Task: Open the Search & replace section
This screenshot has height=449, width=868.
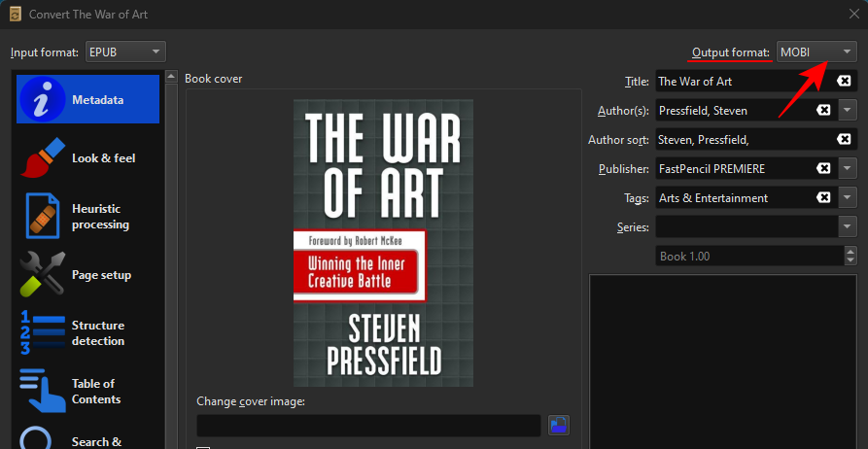Action: [87, 439]
